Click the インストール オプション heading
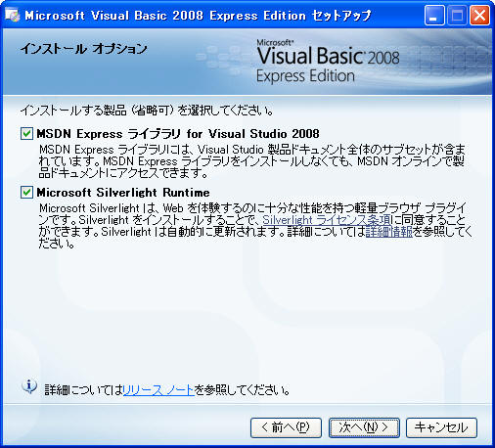The image size is (495, 448). click(83, 49)
